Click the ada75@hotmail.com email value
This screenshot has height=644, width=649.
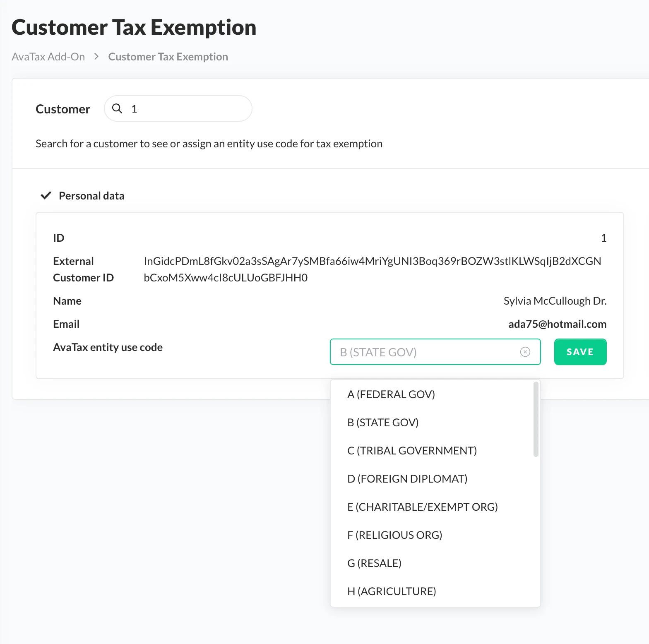[x=557, y=324]
